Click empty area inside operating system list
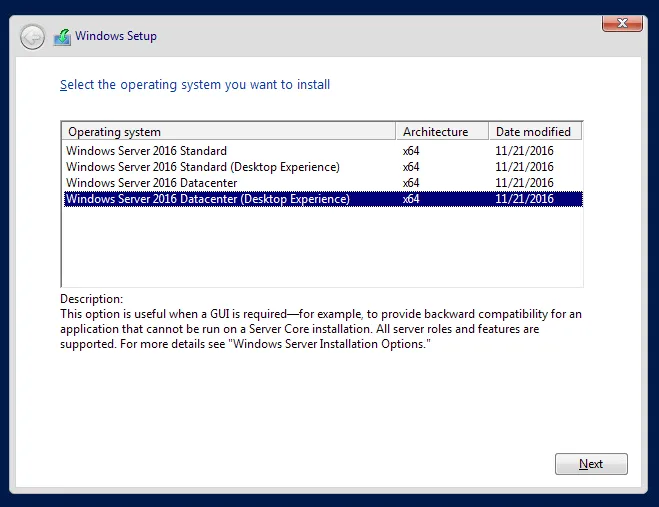Screen dimensions: 659x507 click(x=320, y=250)
